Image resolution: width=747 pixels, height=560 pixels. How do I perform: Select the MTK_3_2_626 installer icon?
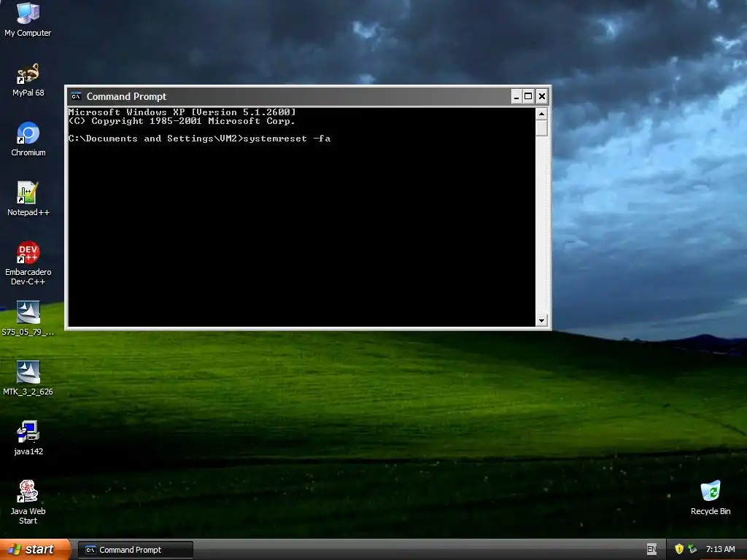coord(28,378)
